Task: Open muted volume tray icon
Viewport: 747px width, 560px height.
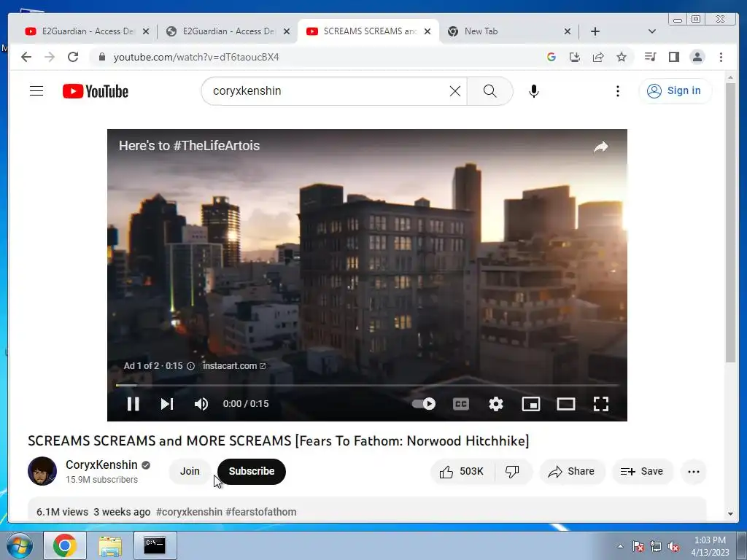Action: [673, 546]
